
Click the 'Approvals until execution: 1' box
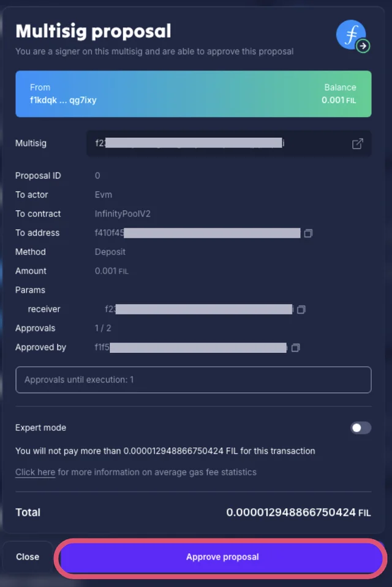point(193,380)
